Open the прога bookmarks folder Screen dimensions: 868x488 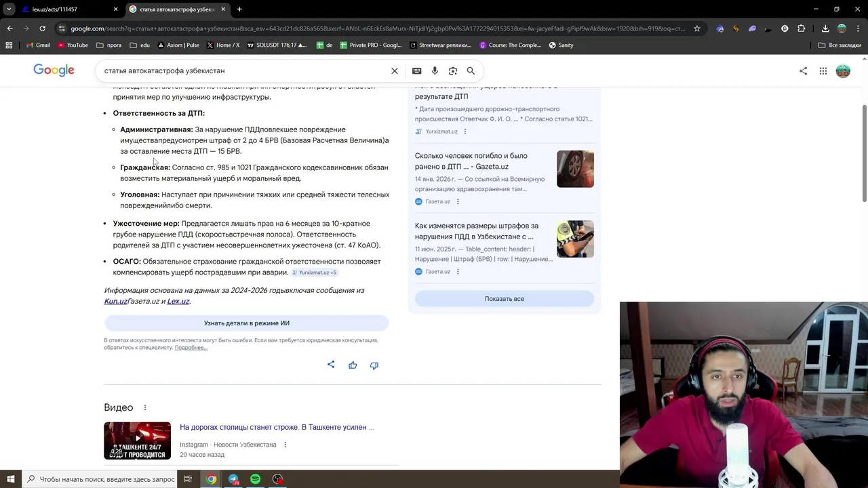[108, 45]
